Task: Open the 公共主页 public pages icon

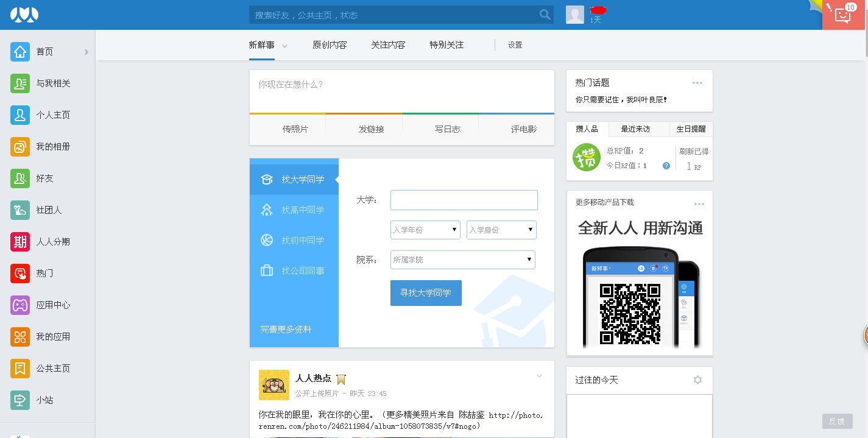Action: click(x=20, y=369)
